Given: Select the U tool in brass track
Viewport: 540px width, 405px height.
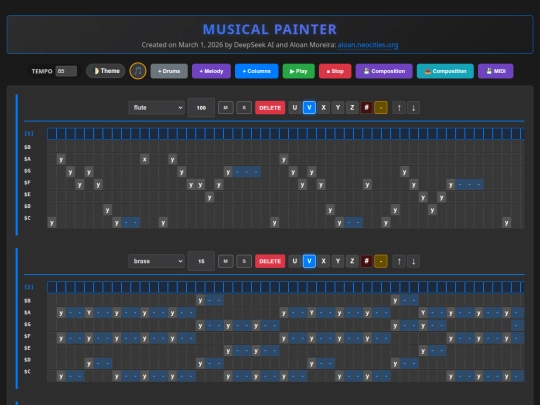Looking at the screenshot, I should tap(295, 261).
